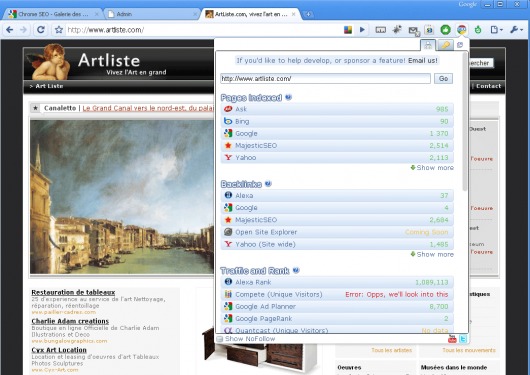Screen dimensions: 530x375
Task: Expand Show more under Backlinks
Action: tap(432, 254)
